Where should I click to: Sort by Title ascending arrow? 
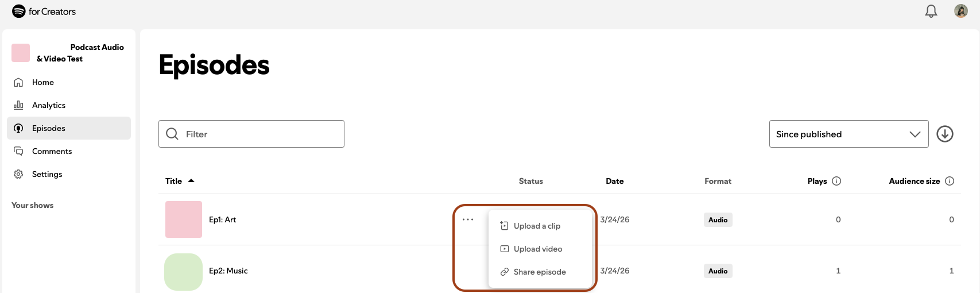click(191, 180)
